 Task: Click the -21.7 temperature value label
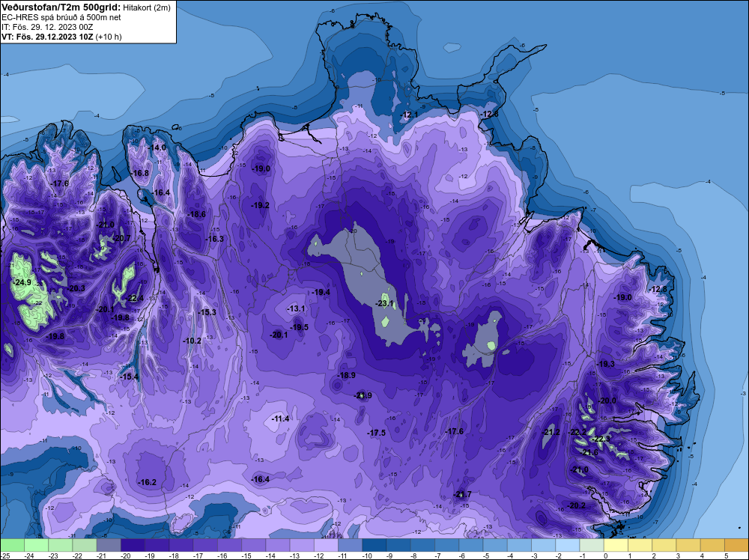tap(462, 494)
